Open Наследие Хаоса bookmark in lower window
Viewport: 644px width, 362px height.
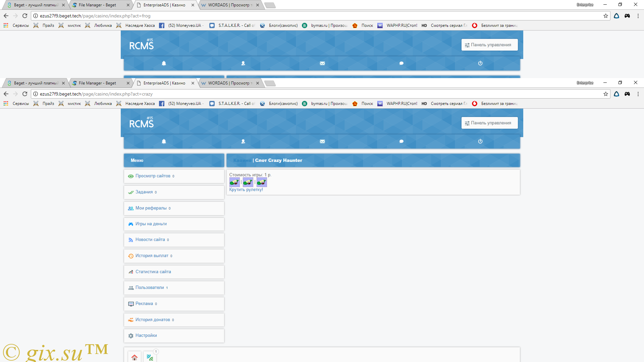coord(136,104)
